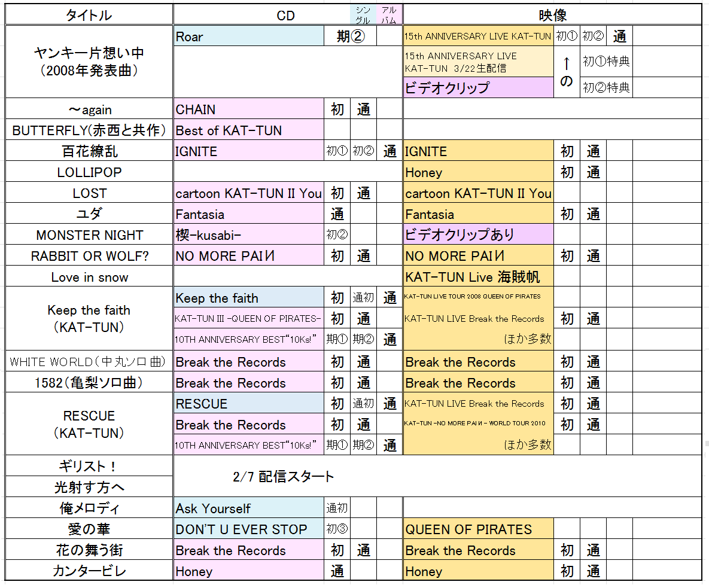Screen dimensions: 709x588
Task: Click the Love in snow title cell
Action: (89, 276)
